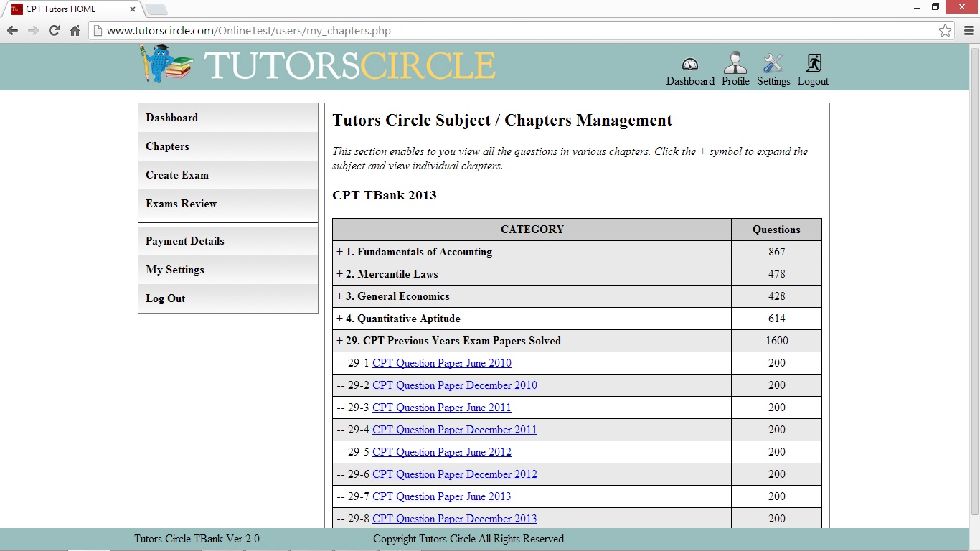Click the Logout exit icon
980x551 pixels.
pos(813,63)
